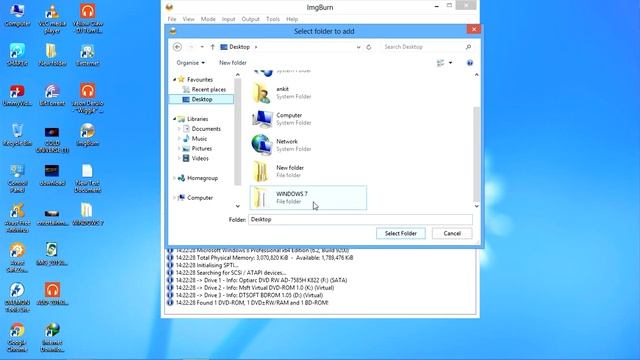
Task: Select the Computer system folder in list
Action: point(308,119)
